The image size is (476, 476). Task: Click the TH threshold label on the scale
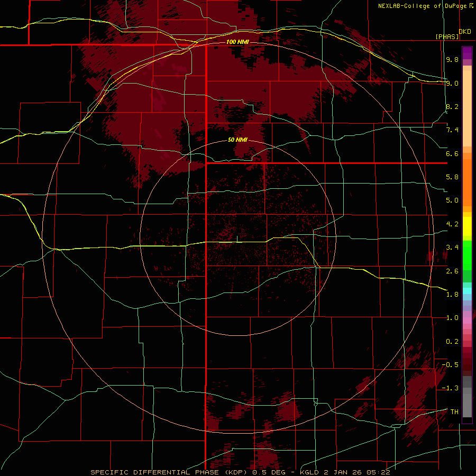(454, 412)
